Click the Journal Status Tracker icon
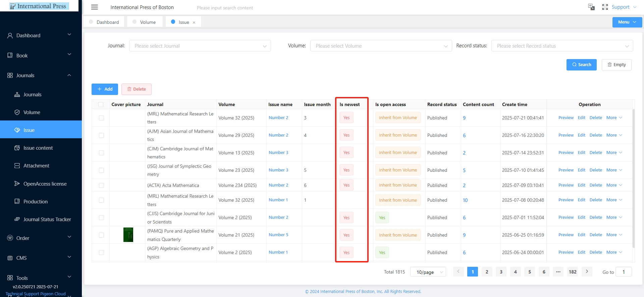The width and height of the screenshot is (644, 297). [17, 219]
